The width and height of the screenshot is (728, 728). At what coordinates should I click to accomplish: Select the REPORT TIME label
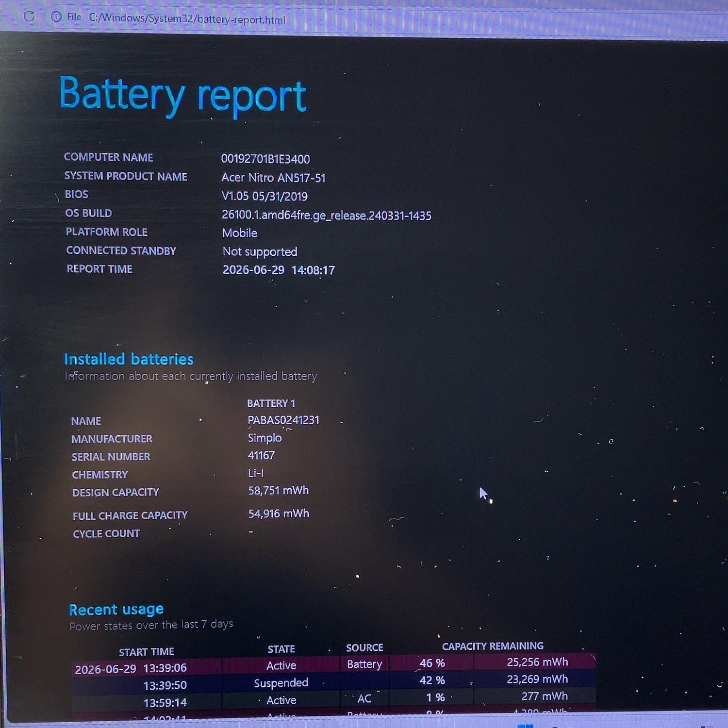99,269
